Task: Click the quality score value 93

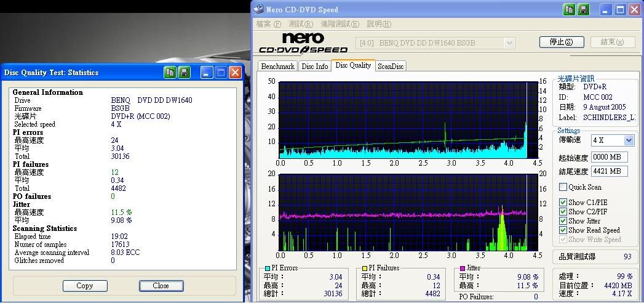Action: [627, 257]
